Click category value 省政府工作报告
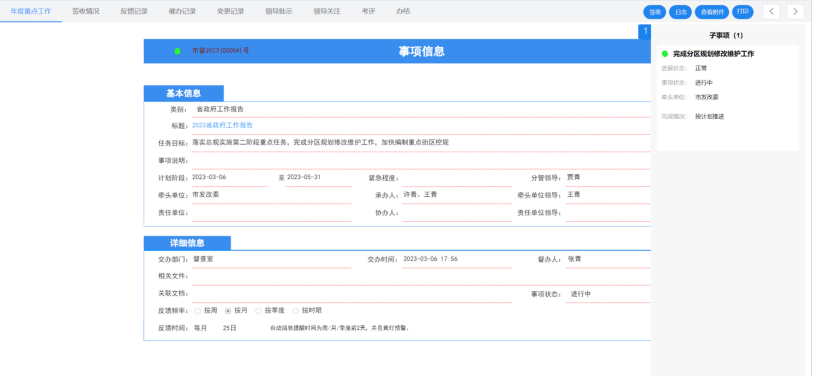Viewport: 813px width, 376px height. tap(220, 109)
